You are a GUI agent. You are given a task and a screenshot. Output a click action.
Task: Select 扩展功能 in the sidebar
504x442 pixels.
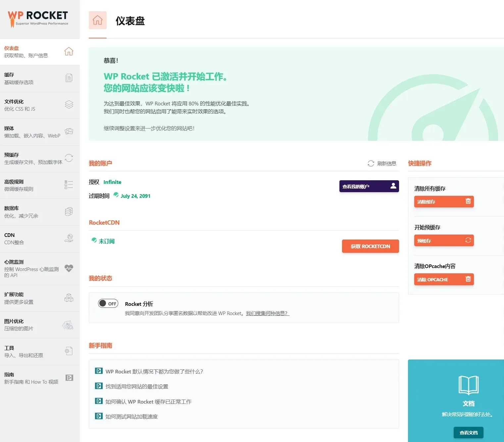click(x=40, y=298)
